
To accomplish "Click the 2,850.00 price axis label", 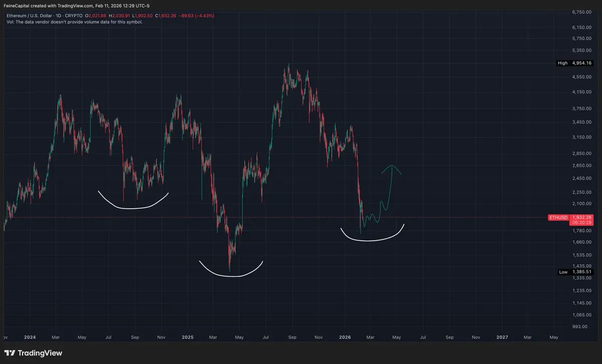I will point(582,153).
